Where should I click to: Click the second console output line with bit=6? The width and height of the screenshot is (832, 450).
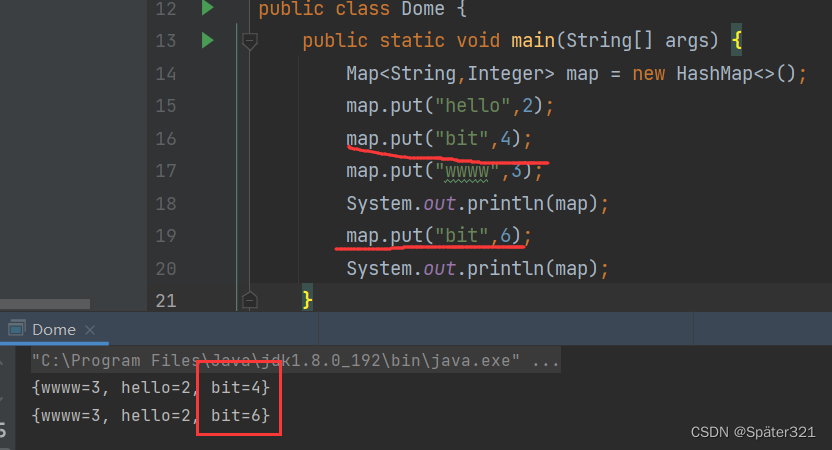pos(150,413)
